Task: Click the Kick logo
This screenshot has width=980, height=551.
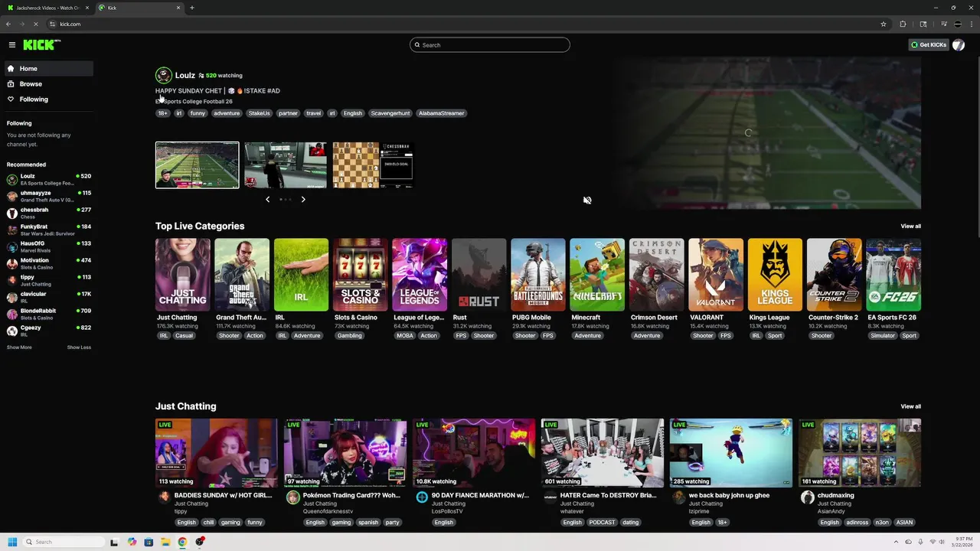Action: click(40, 45)
